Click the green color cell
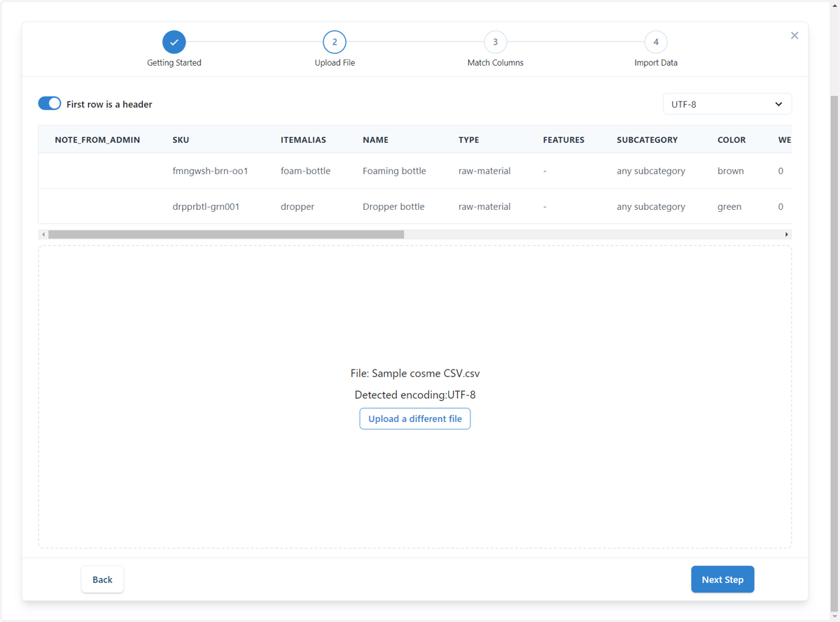 (x=729, y=207)
